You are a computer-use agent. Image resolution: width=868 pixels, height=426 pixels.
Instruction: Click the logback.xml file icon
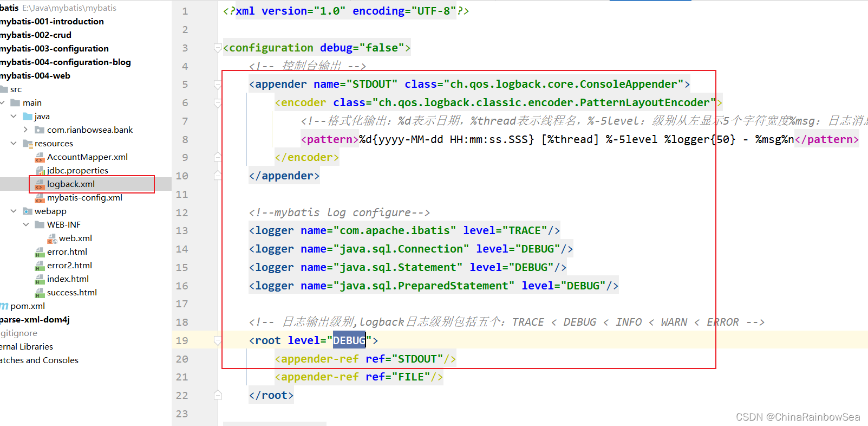[40, 185]
